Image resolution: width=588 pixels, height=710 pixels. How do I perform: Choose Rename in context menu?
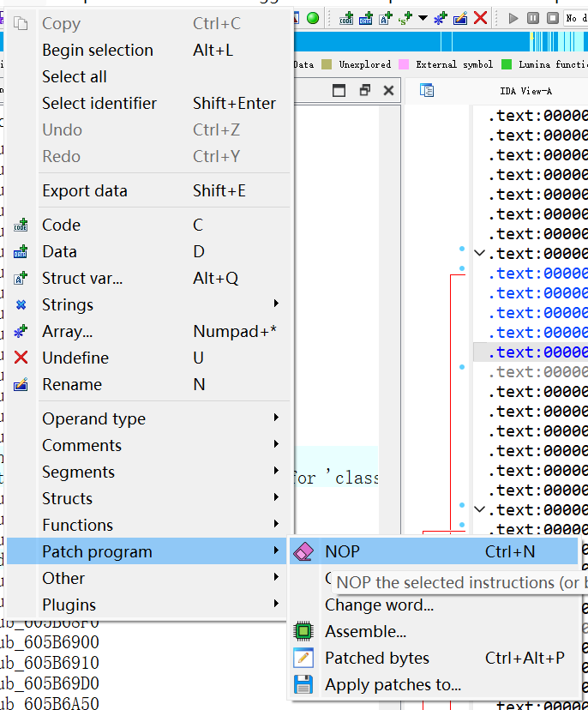coord(148,385)
